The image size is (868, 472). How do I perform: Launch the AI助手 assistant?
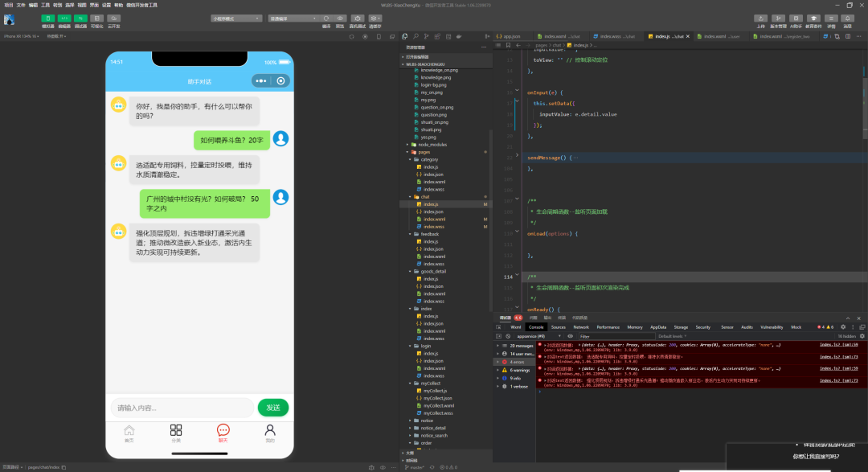tap(796, 18)
